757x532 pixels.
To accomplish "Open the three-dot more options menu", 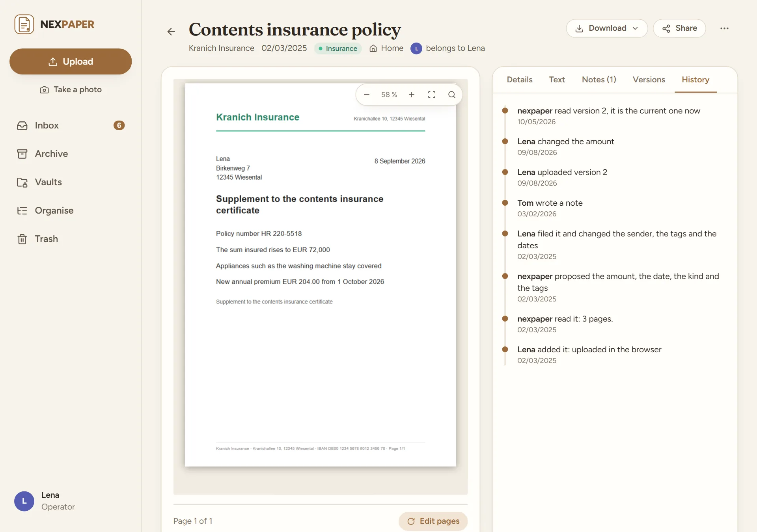I will tap(724, 28).
